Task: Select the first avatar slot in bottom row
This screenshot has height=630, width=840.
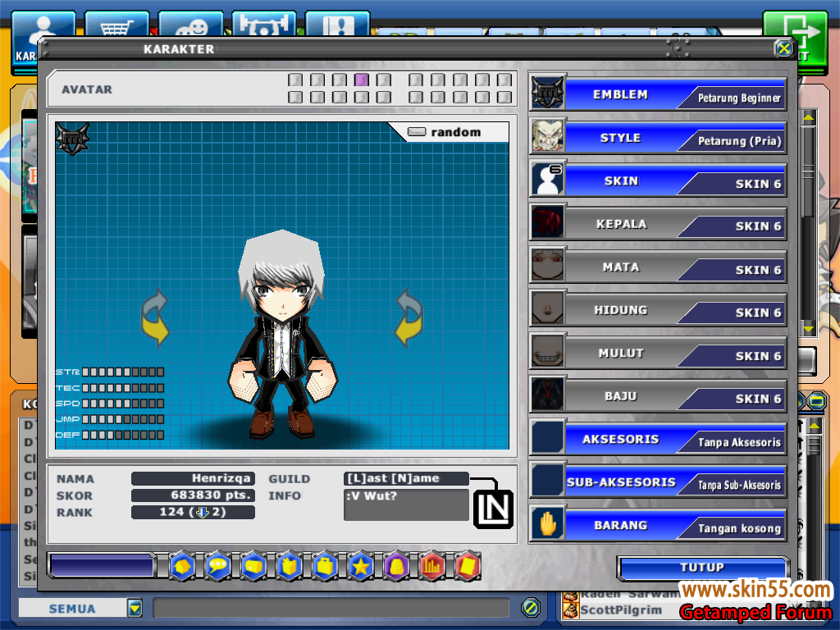Action: tap(295, 97)
